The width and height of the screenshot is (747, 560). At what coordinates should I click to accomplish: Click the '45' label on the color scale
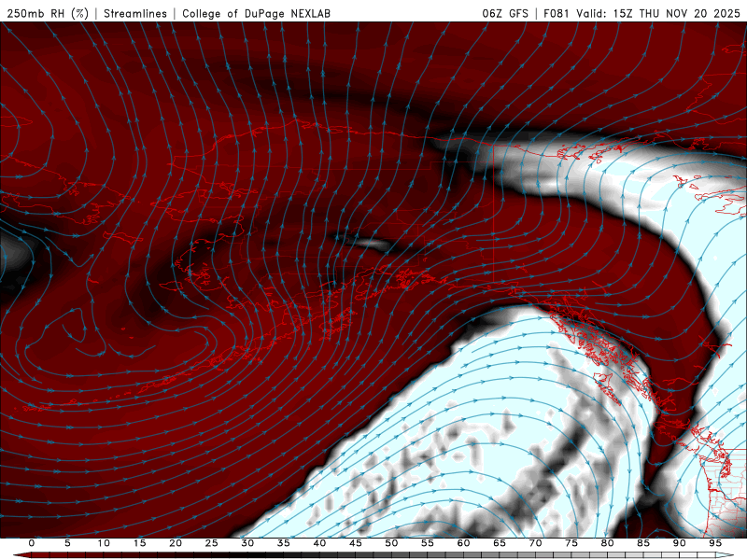point(356,543)
